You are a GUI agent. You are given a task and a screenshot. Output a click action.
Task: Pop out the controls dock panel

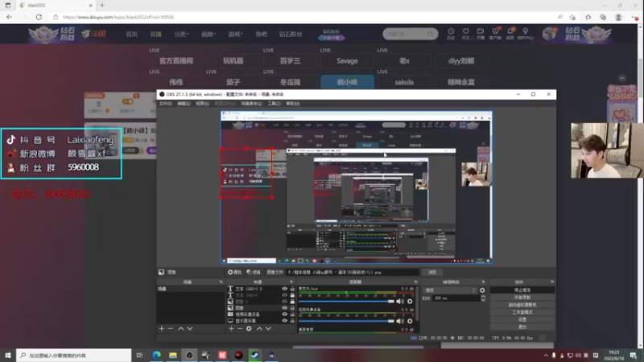tap(552, 282)
